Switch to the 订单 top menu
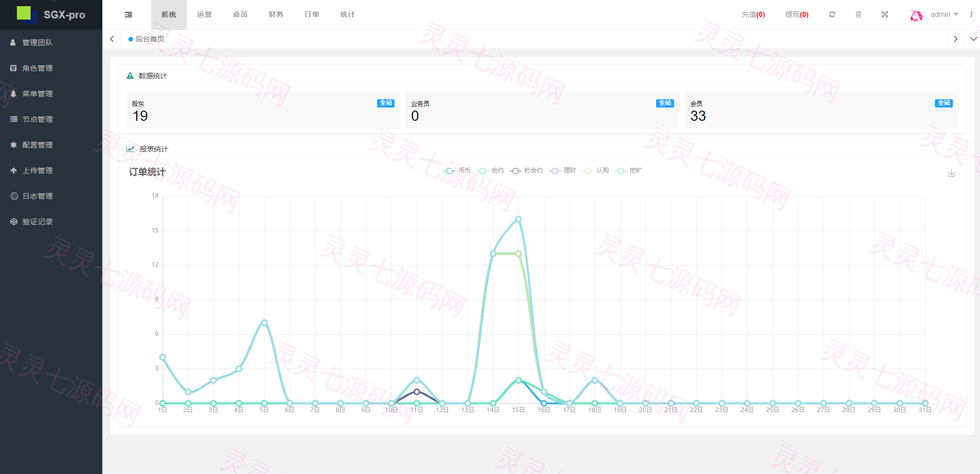The width and height of the screenshot is (980, 474). click(312, 14)
